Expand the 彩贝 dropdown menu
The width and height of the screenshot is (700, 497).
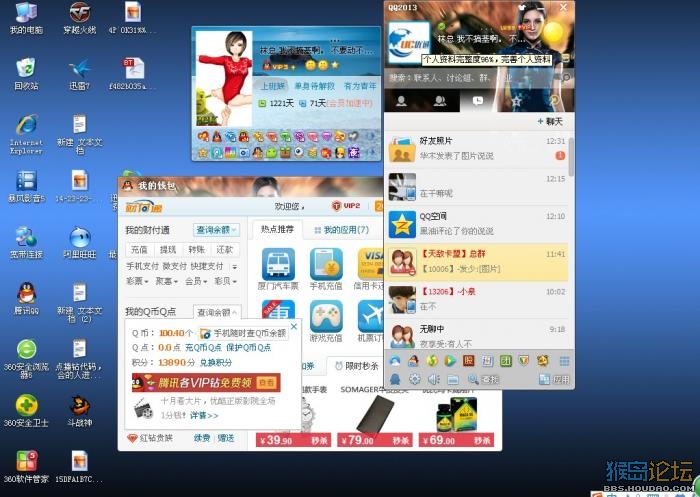pos(225,281)
